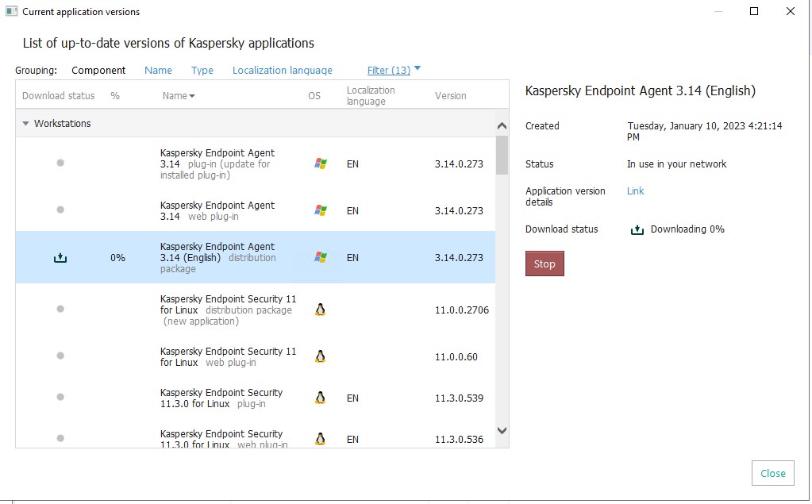Image resolution: width=812 pixels, height=504 pixels.
Task: Click Windows OS icon for Endpoint Agent web plug-in
Action: pyautogui.click(x=321, y=210)
